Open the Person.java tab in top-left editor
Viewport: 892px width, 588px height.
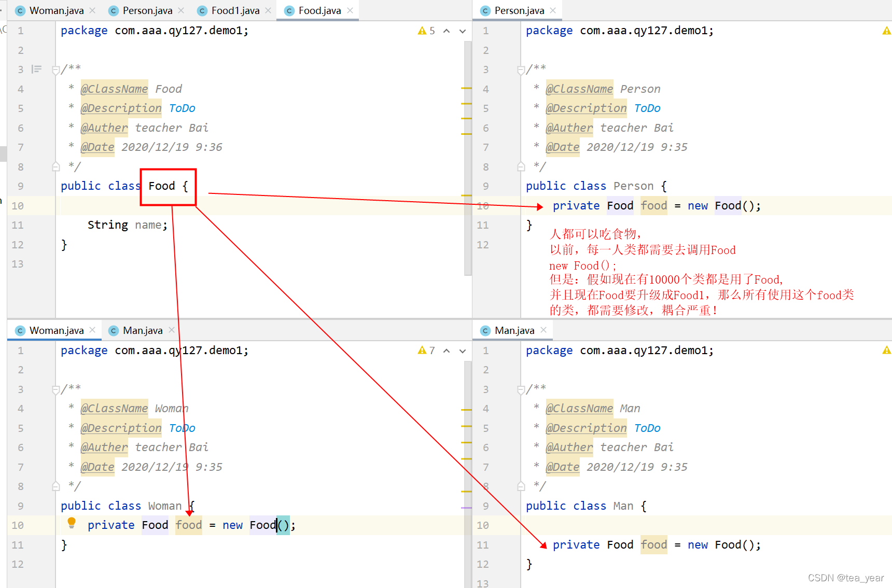coord(141,10)
